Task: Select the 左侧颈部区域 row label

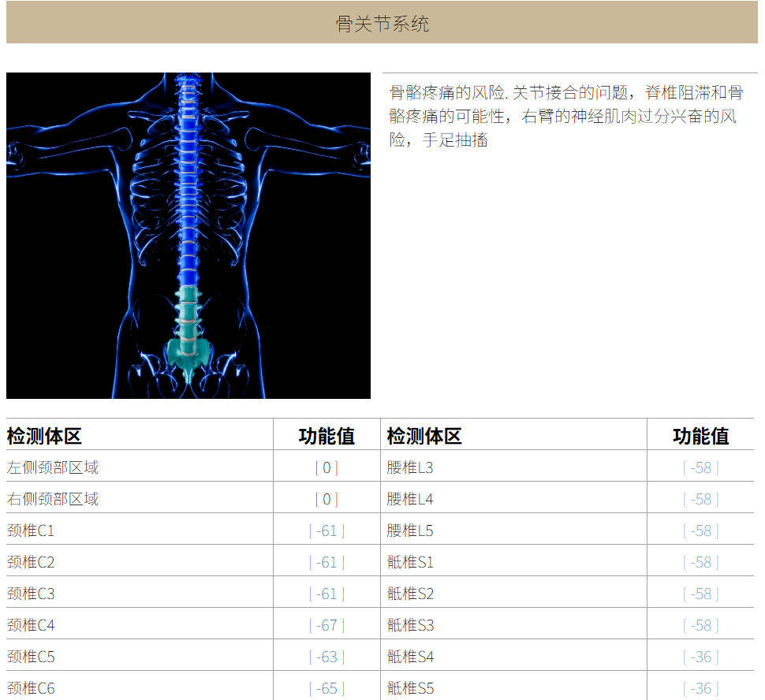Action: click(x=53, y=467)
